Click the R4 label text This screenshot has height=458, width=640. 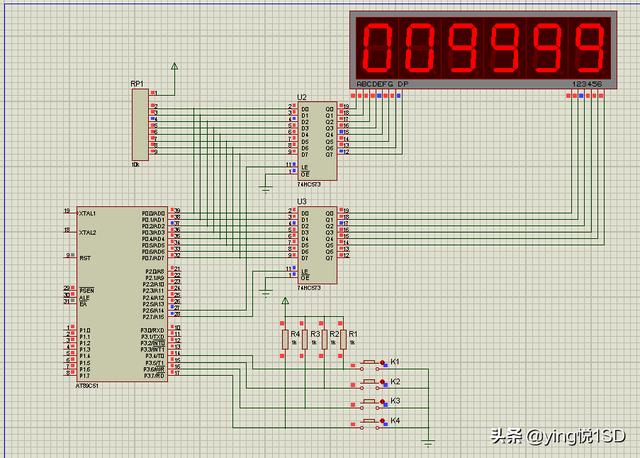click(x=295, y=334)
